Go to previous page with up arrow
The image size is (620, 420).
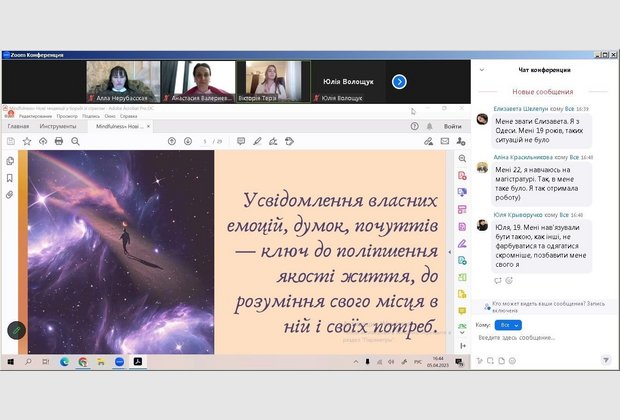(172, 141)
